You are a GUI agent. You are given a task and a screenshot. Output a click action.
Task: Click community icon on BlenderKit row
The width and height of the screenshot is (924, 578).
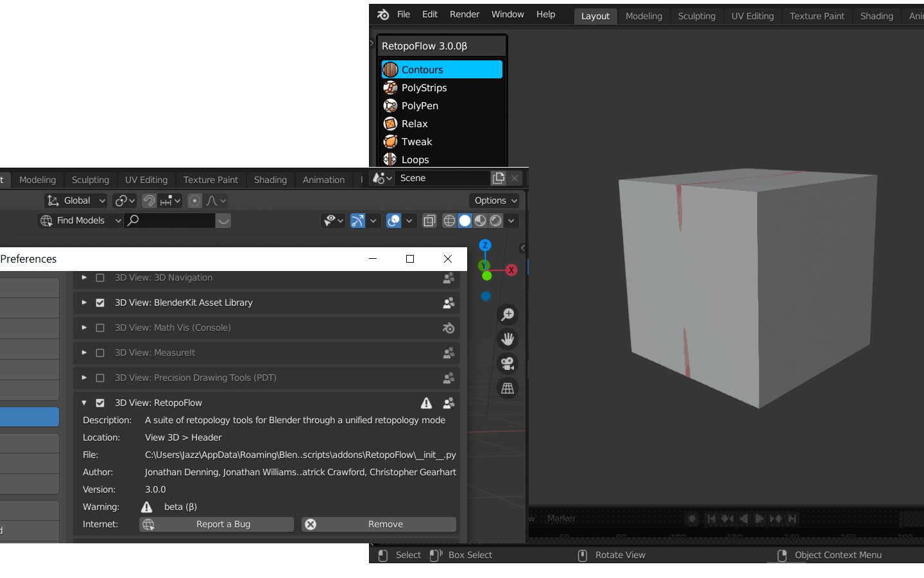[x=449, y=302]
